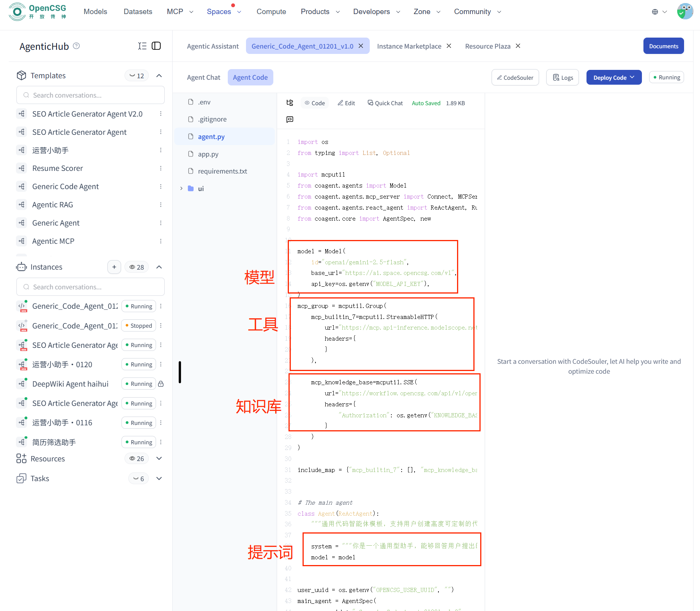Image resolution: width=700 pixels, height=611 pixels.
Task: Expand the ui folder in file tree
Action: point(181,188)
